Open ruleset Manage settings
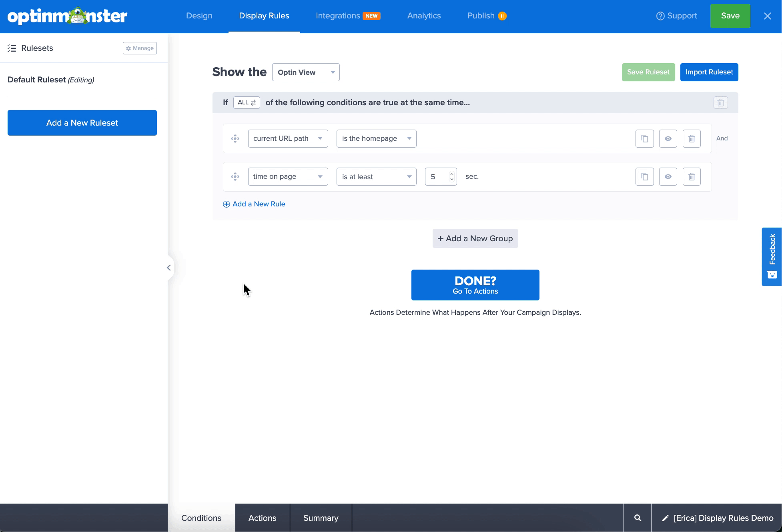 [x=139, y=48]
